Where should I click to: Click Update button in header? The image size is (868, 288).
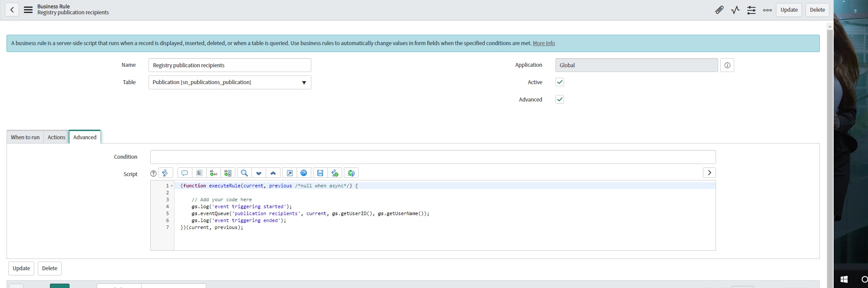789,10
